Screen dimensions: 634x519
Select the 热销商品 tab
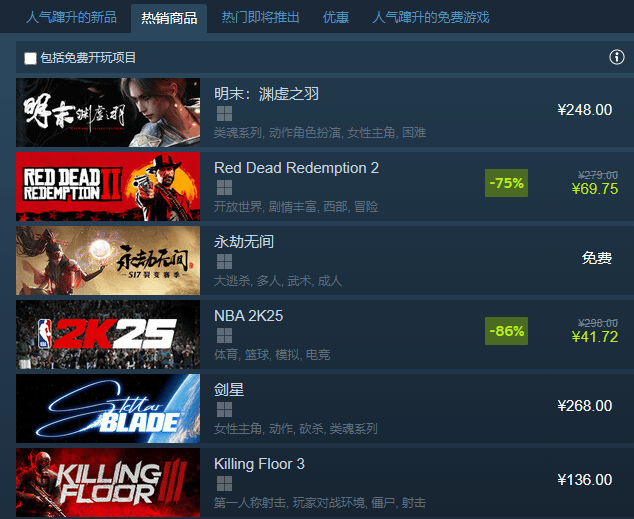pyautogui.click(x=169, y=18)
